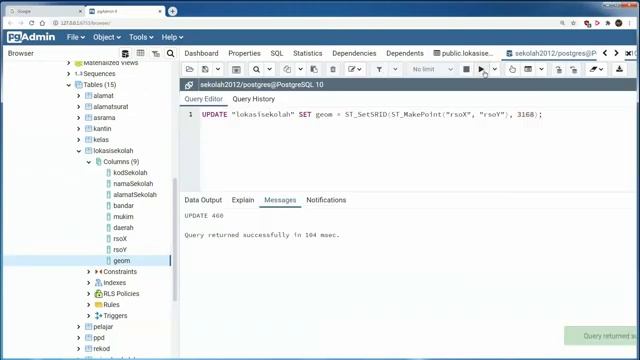Execute the query with play button

pyautogui.click(x=481, y=69)
